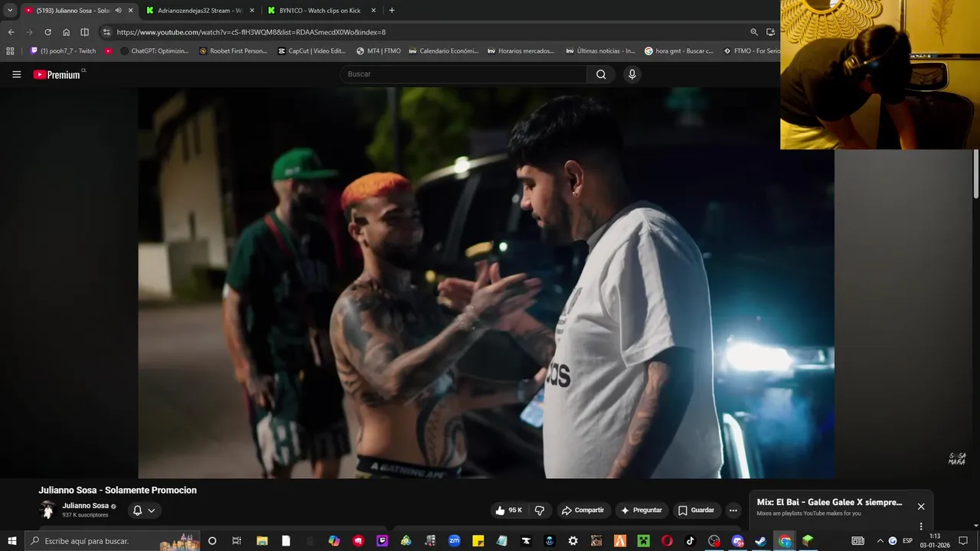Open Task View on the taskbar
The image size is (980, 551).
coord(237,541)
